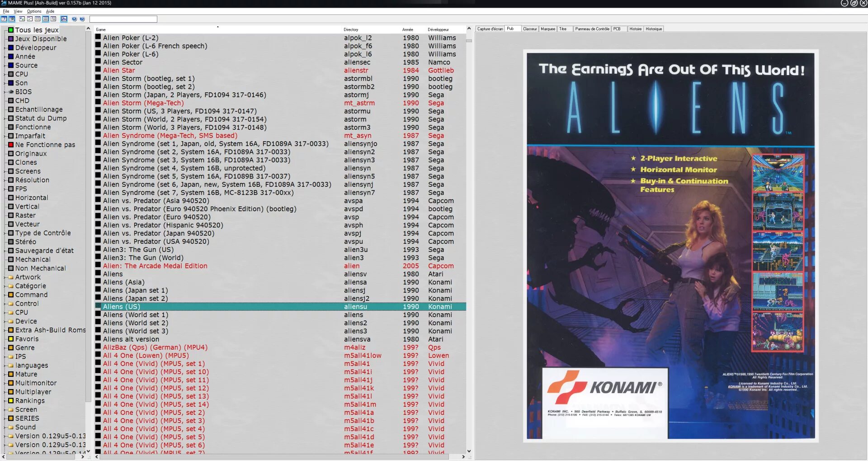Expand the Sound folder tree node

click(x=5, y=427)
